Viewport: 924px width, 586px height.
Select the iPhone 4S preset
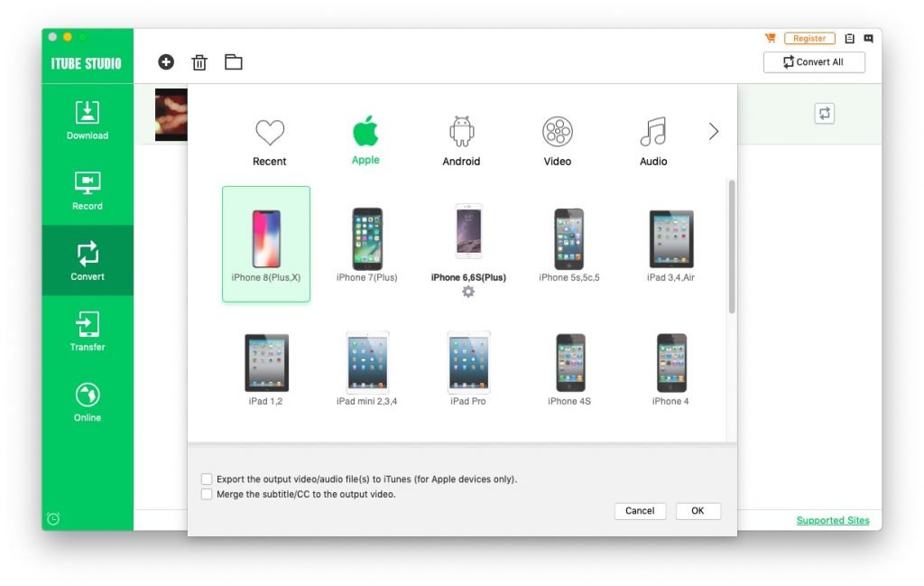(569, 369)
